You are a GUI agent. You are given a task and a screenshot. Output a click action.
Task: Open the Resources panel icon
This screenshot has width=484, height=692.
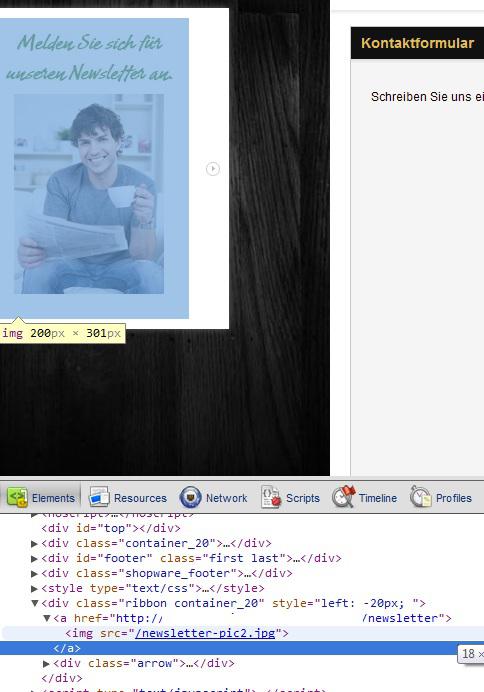99,497
